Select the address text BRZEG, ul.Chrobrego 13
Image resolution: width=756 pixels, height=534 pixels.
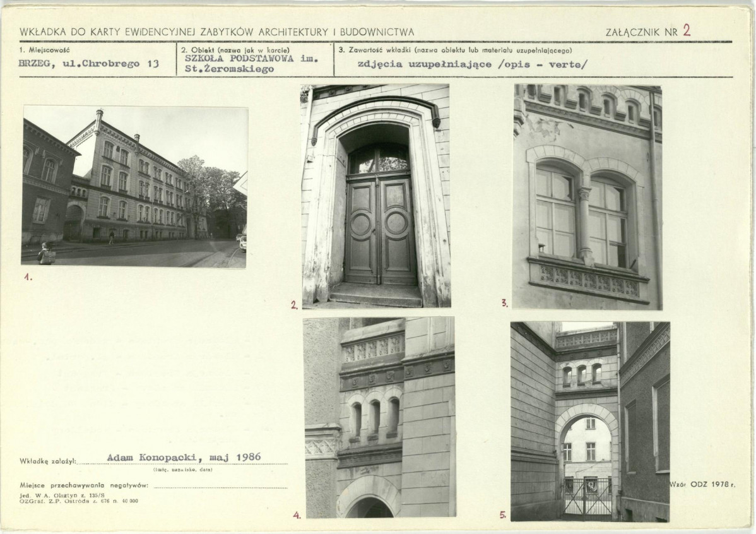tap(89, 64)
